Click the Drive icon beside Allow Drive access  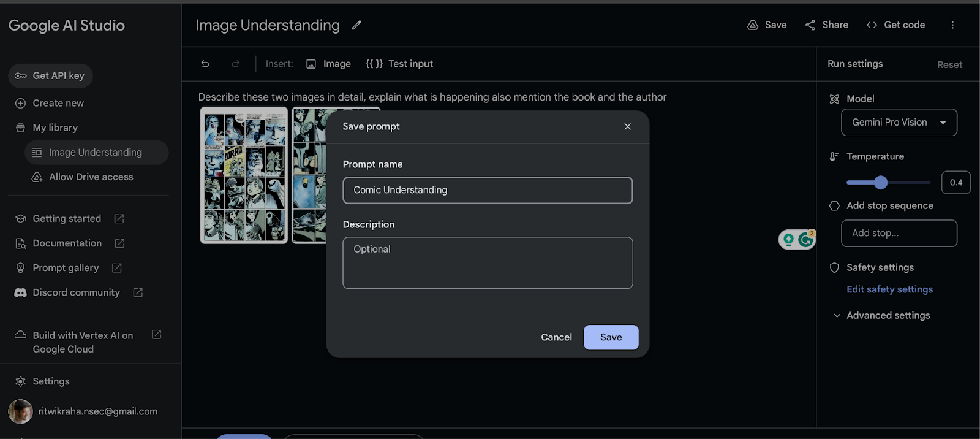pos(37,177)
